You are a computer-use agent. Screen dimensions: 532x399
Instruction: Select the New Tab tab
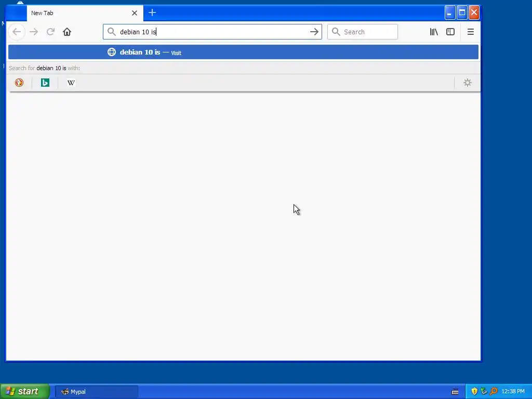pos(85,13)
